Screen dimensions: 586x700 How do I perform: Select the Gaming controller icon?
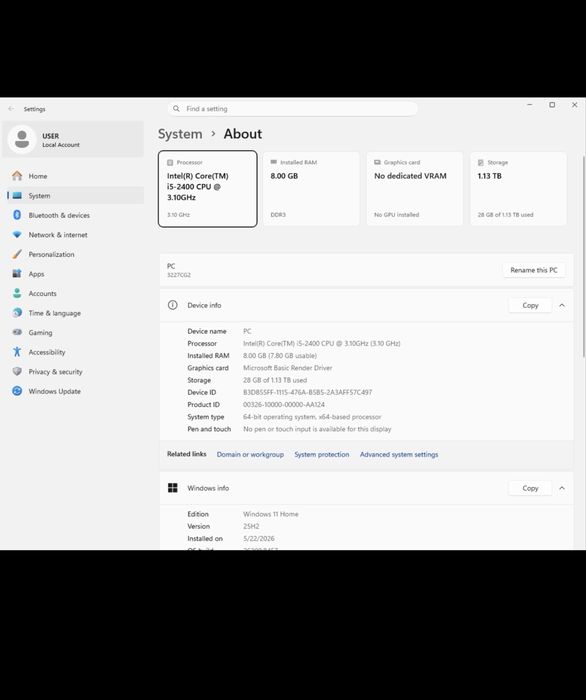tap(17, 333)
